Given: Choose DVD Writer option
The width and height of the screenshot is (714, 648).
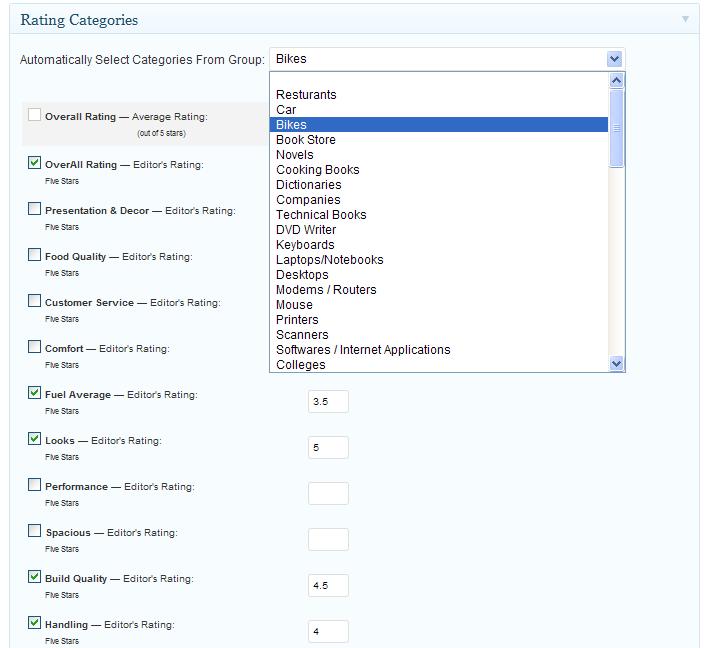Looking at the screenshot, I should (439, 230).
